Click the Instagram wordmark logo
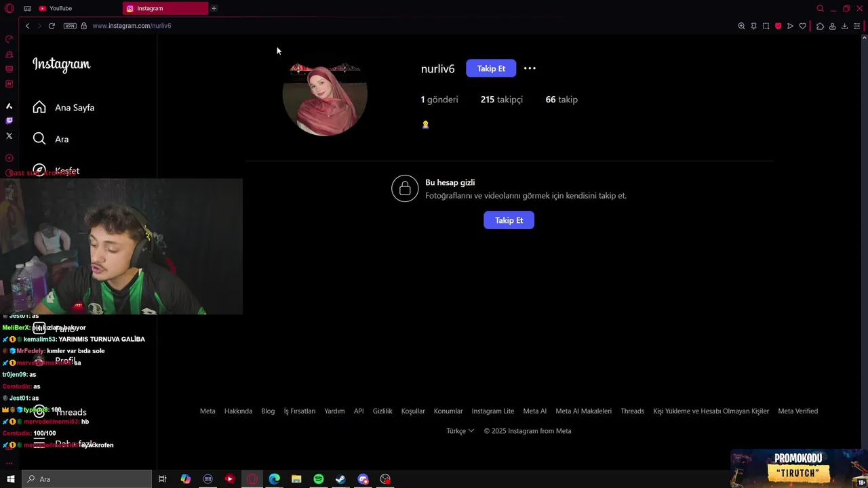Viewport: 868px width, 488px height. click(x=61, y=64)
